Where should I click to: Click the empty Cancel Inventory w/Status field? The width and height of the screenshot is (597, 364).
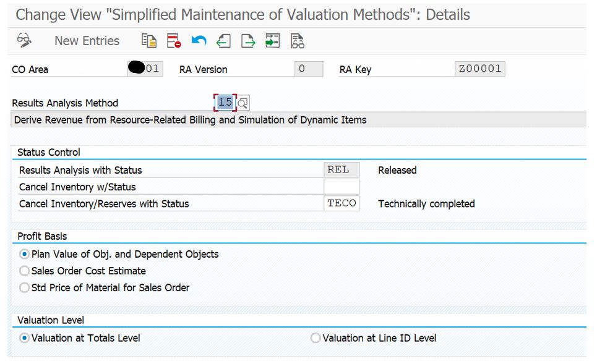341,187
